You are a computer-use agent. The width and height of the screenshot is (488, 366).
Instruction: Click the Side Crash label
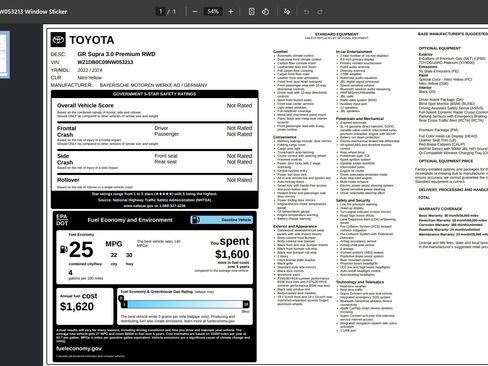(65, 159)
